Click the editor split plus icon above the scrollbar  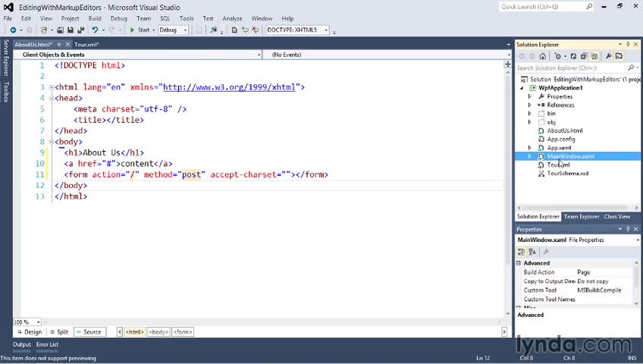point(508,64)
